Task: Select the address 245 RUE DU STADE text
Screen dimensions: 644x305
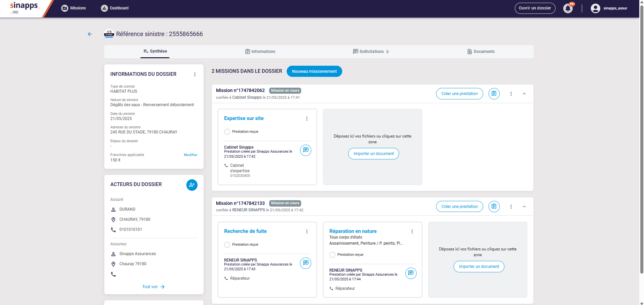Action: click(144, 132)
